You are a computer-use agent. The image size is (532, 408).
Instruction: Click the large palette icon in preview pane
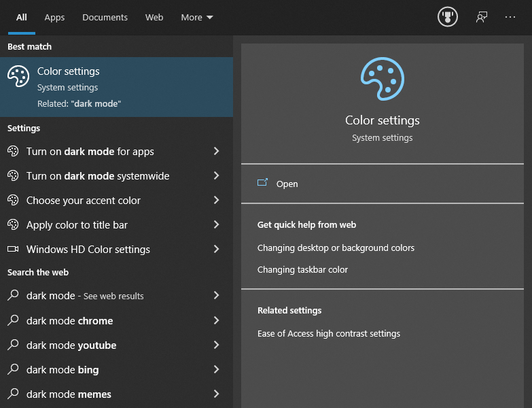click(x=382, y=80)
